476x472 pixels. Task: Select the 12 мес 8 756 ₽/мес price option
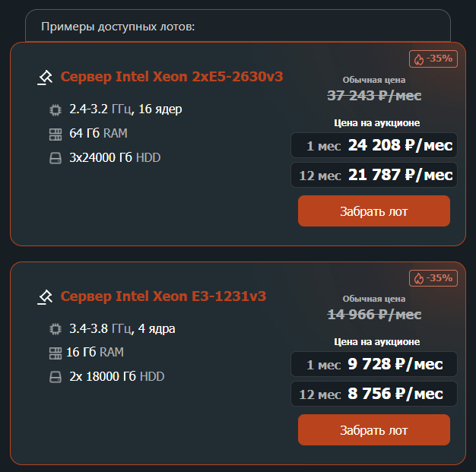coord(374,394)
